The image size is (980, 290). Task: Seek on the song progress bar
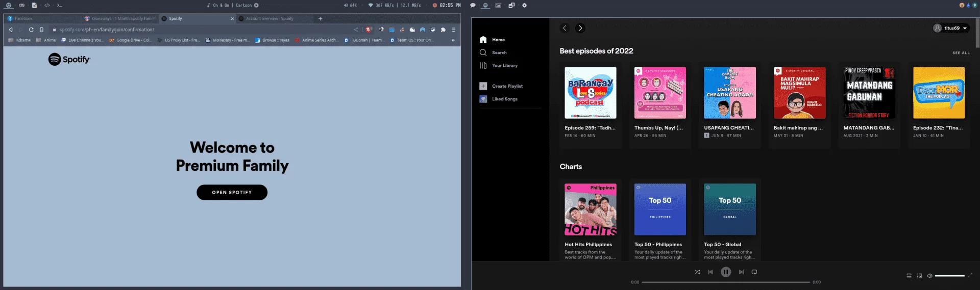tap(725, 282)
